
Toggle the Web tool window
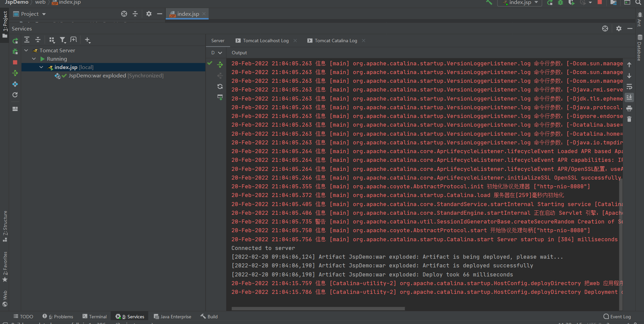coord(5,299)
